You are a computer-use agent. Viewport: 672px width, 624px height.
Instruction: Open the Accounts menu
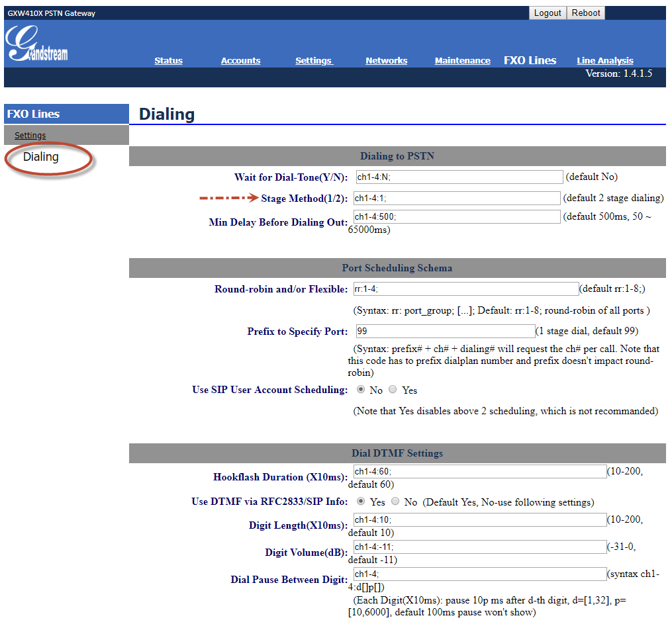(x=240, y=61)
